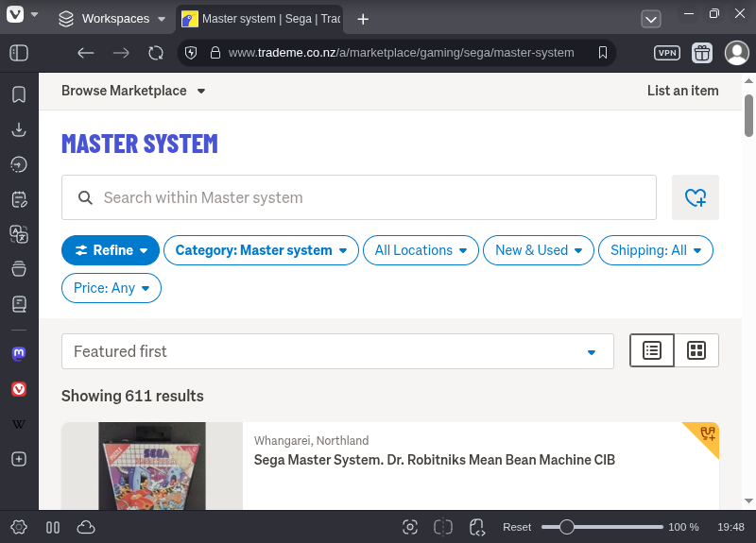Select the Master system browser tab
The width and height of the screenshot is (756, 543).
coord(260,19)
